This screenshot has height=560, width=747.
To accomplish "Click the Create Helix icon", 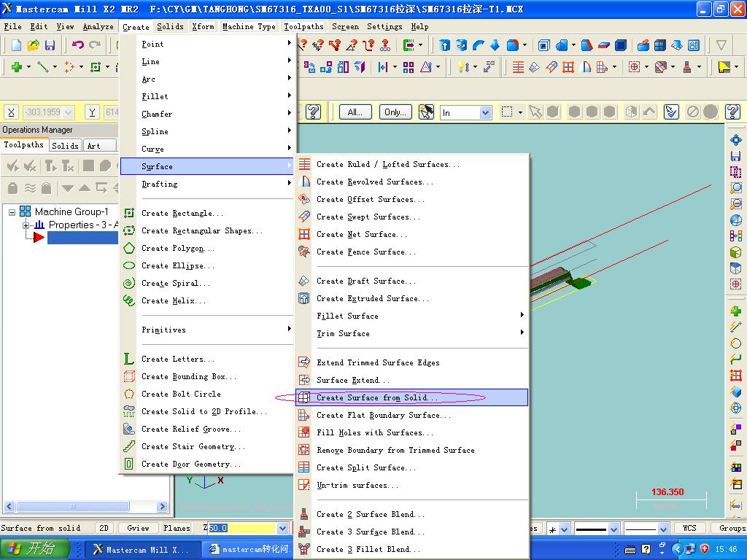I will pos(129,300).
